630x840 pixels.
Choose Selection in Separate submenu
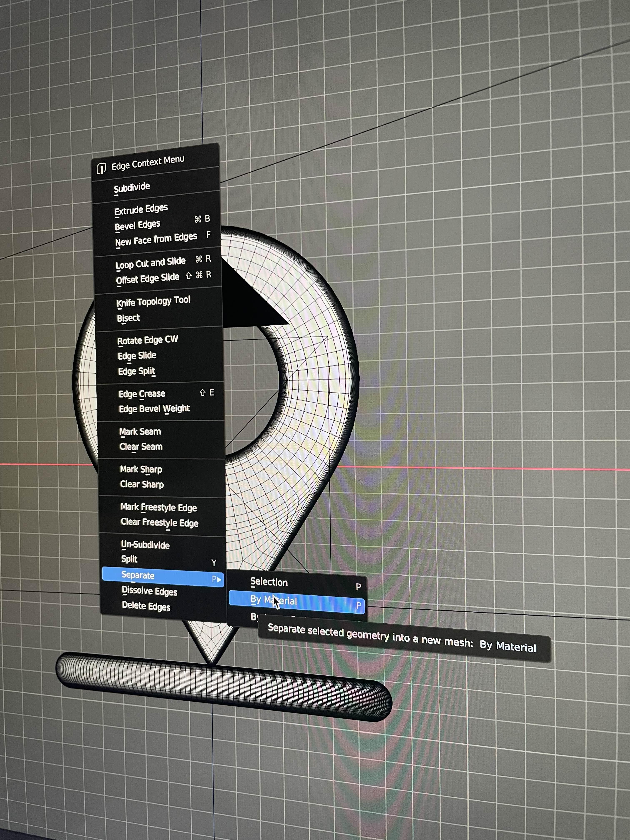(269, 582)
